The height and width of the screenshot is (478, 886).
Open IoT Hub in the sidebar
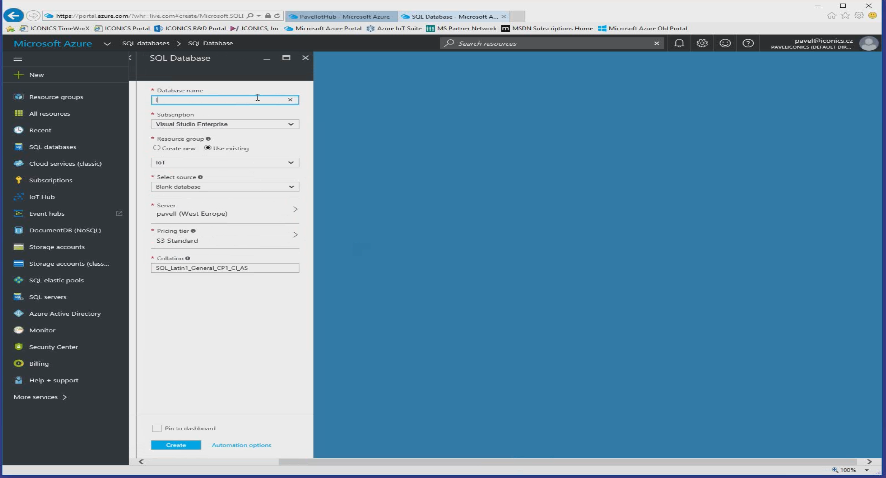pyautogui.click(x=42, y=197)
